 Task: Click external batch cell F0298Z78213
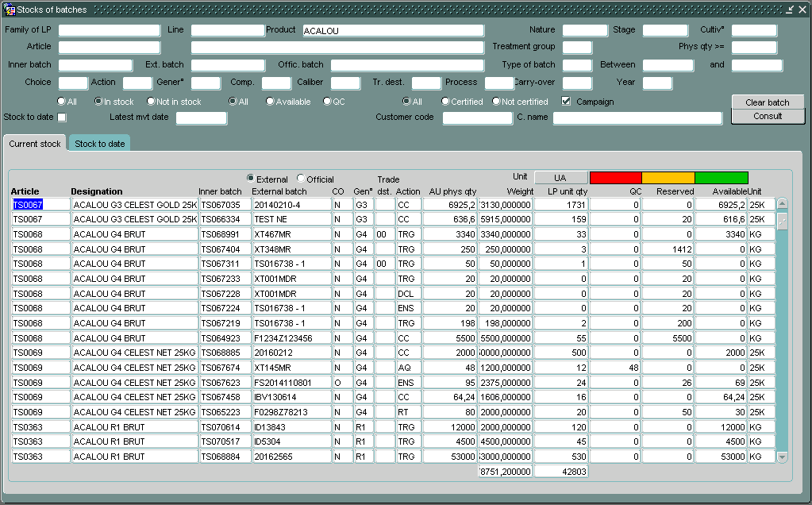click(291, 412)
